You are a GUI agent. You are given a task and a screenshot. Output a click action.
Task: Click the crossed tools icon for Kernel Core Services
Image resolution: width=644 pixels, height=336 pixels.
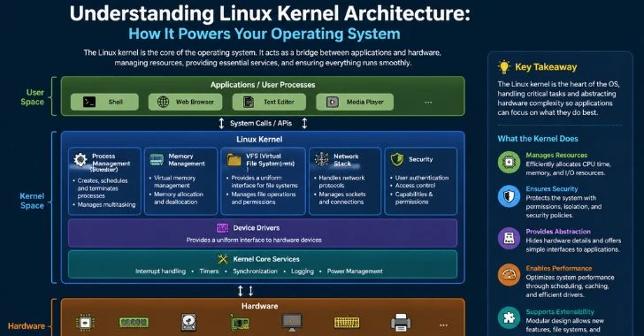223,259
